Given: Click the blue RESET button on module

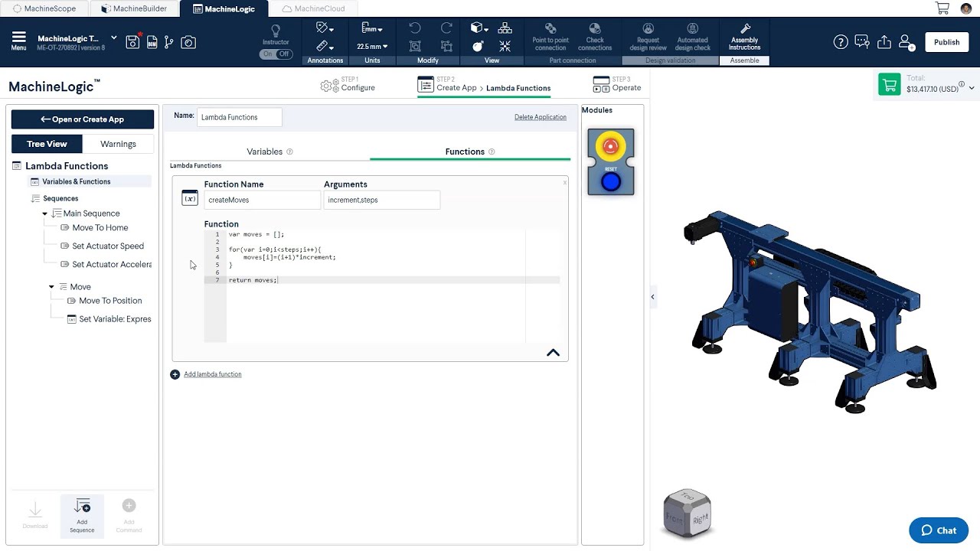Looking at the screenshot, I should pos(610,182).
